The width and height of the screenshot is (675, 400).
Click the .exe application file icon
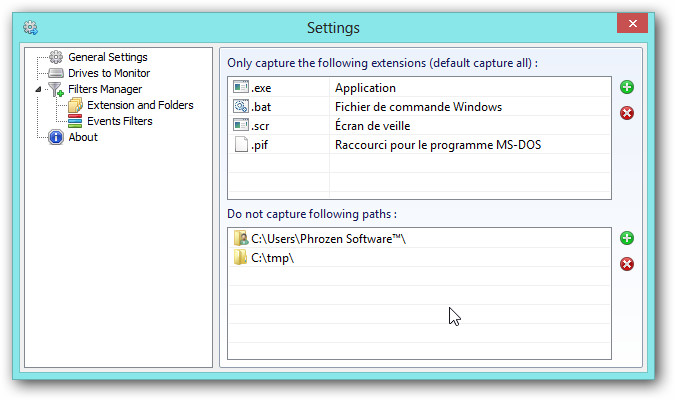[240, 88]
